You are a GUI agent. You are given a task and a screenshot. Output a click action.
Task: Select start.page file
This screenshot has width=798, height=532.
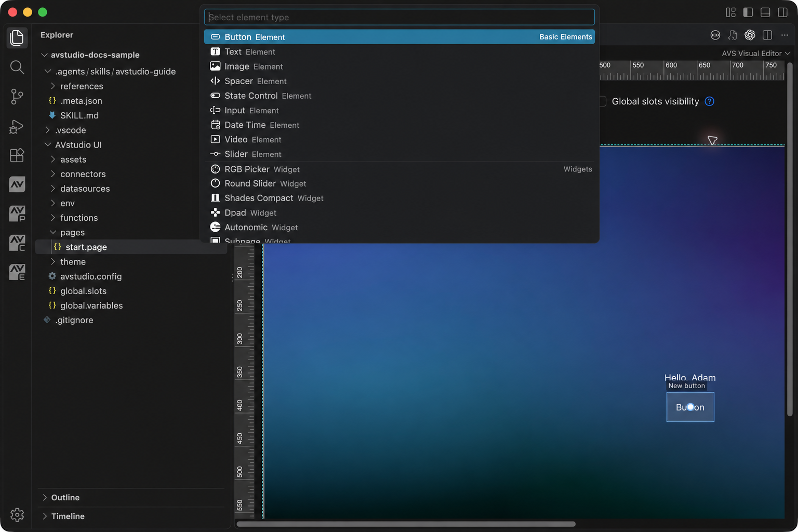point(131,247)
